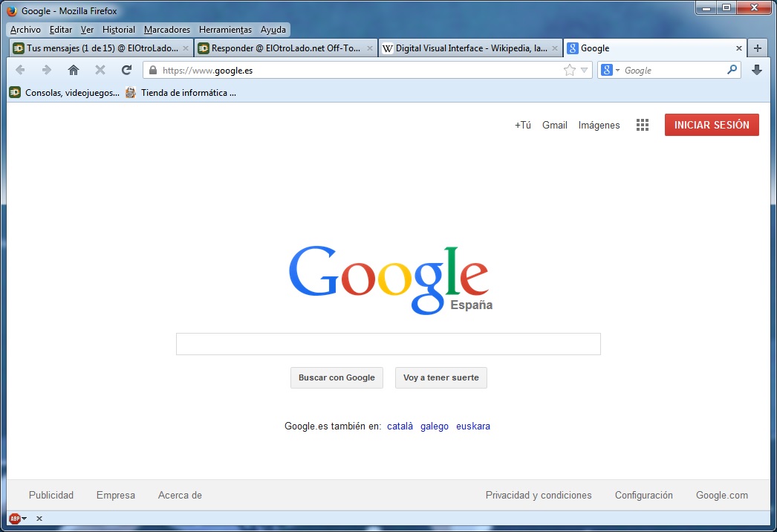Image resolution: width=777 pixels, height=532 pixels.
Task: Switch to Responder ElOtroLado Off-Topic tab
Action: pyautogui.click(x=286, y=48)
